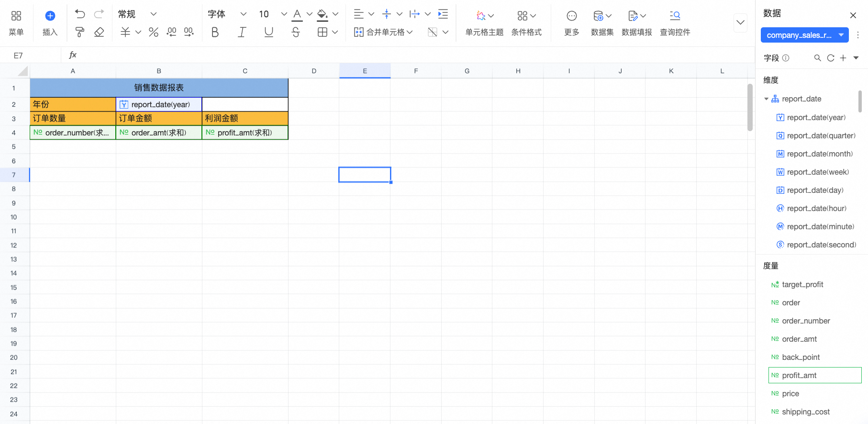Click 查询控件 query control
868x424 pixels.
coord(675,23)
